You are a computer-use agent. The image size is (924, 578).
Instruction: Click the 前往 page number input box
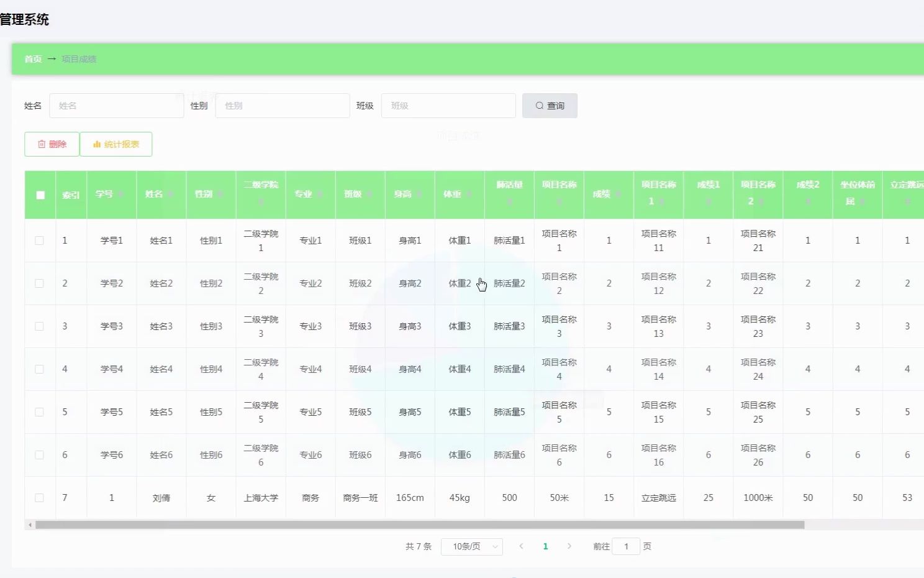[626, 546]
